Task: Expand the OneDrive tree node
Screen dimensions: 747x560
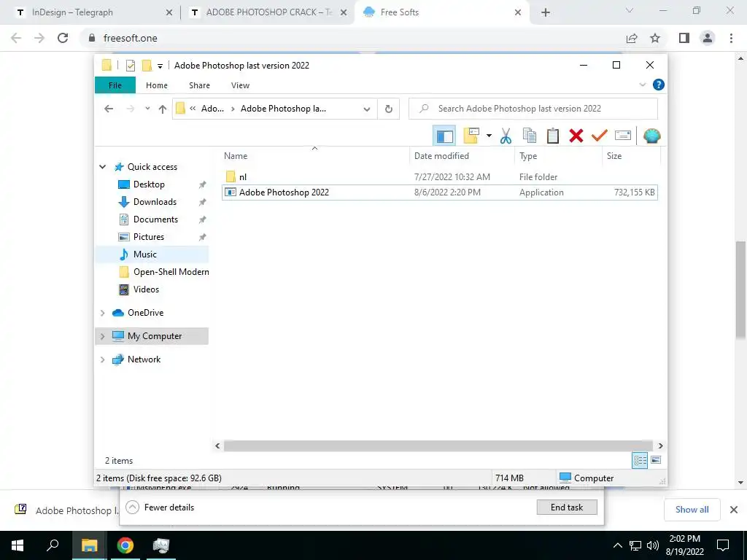Action: click(x=102, y=313)
